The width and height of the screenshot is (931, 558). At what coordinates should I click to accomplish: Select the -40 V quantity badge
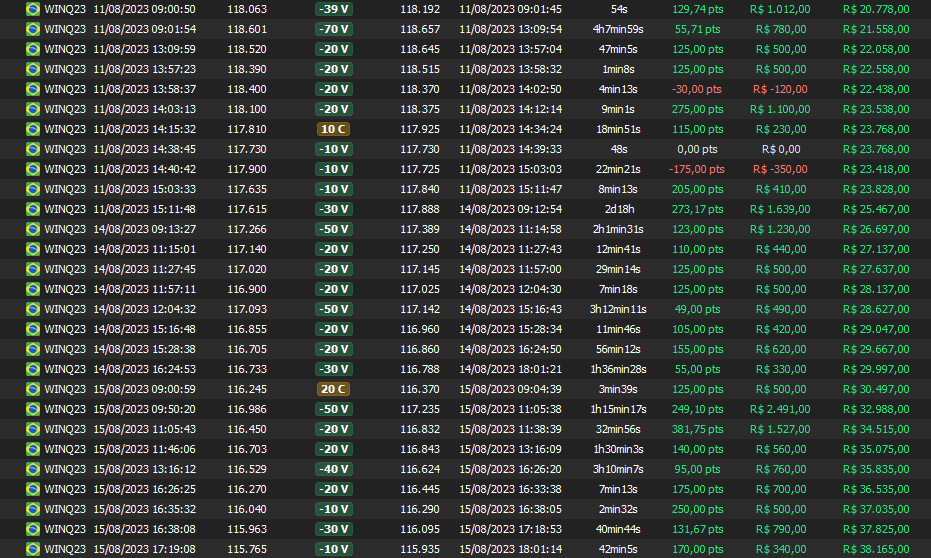[x=332, y=469]
